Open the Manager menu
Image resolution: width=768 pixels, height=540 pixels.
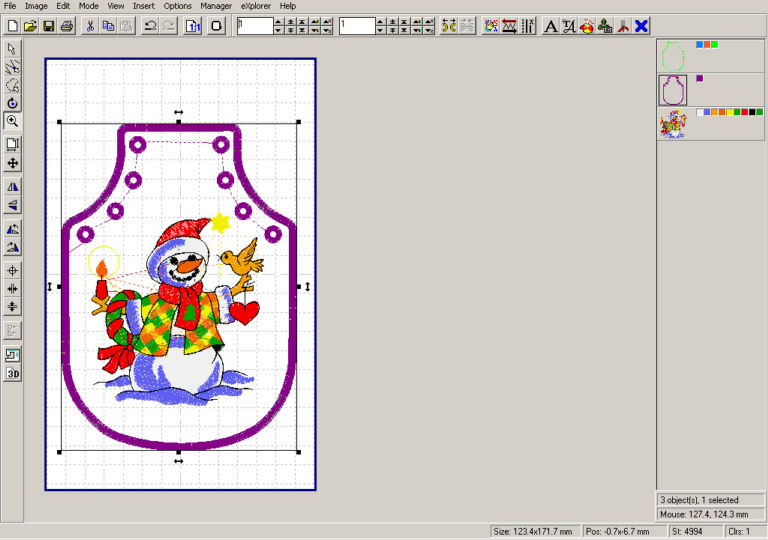tap(216, 6)
